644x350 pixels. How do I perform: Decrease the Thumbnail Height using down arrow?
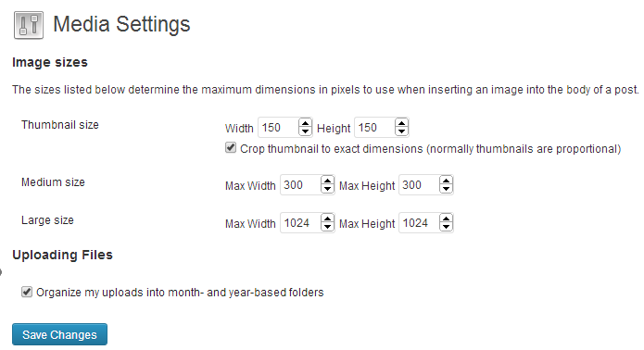click(401, 131)
